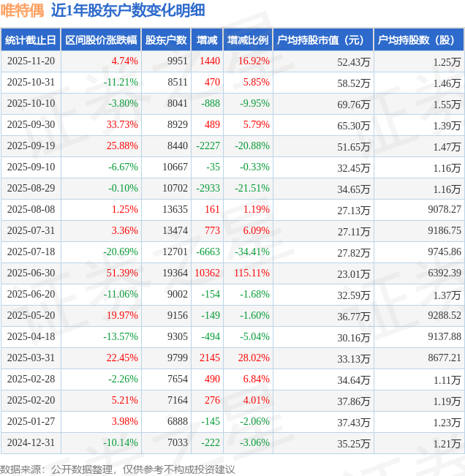Click the 增减比例 column header
This screenshot has width=465, height=476.
coord(248,39)
